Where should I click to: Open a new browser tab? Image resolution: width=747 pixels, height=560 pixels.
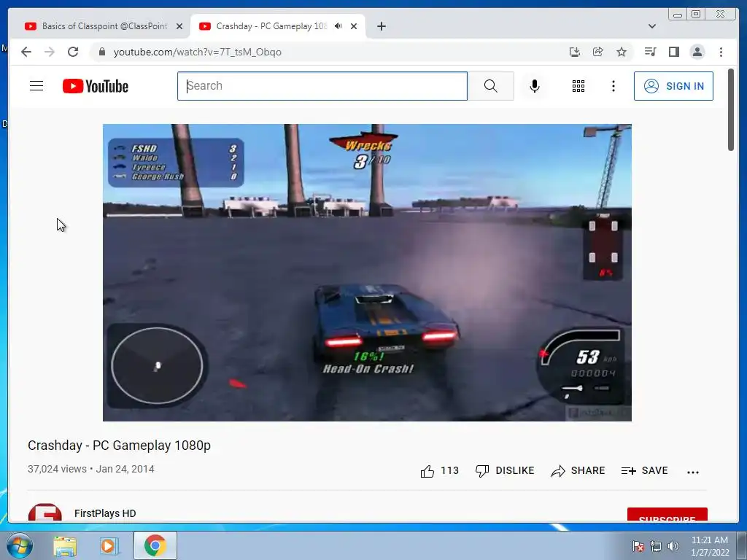tap(381, 26)
